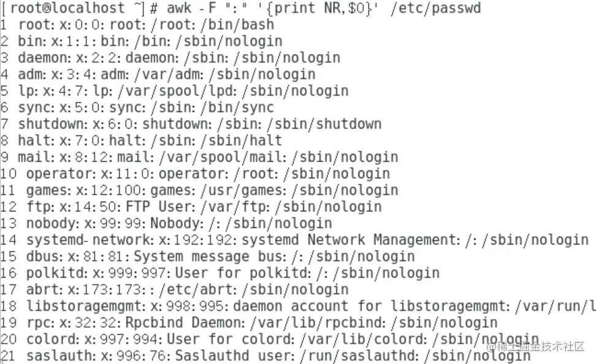The width and height of the screenshot is (596, 364).
Task: Click the FTP User text on line 12
Action: coord(159,207)
